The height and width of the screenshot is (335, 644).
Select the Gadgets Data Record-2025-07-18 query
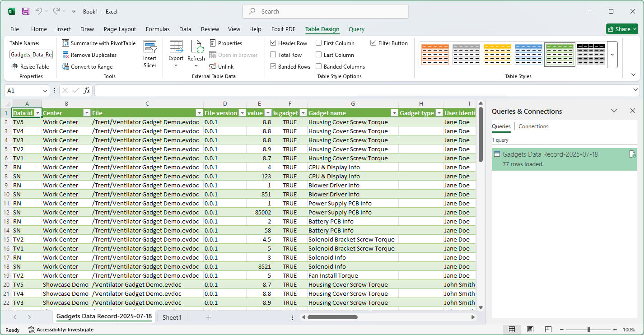click(564, 159)
